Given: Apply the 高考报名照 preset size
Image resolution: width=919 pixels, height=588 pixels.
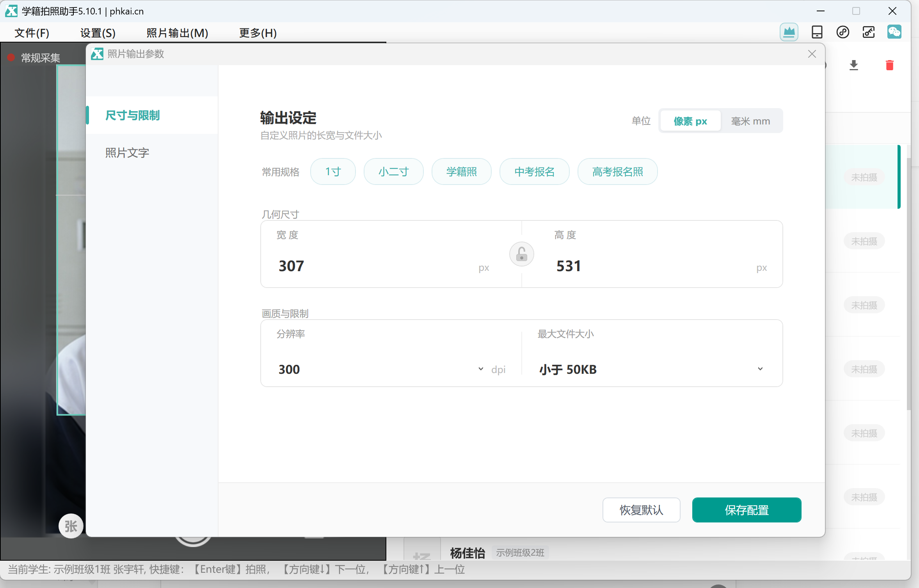Looking at the screenshot, I should click(x=617, y=172).
